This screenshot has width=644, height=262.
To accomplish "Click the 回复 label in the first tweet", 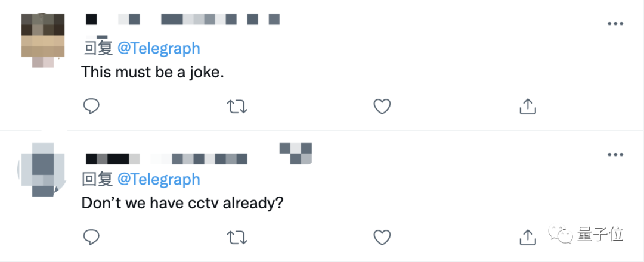I will (97, 48).
